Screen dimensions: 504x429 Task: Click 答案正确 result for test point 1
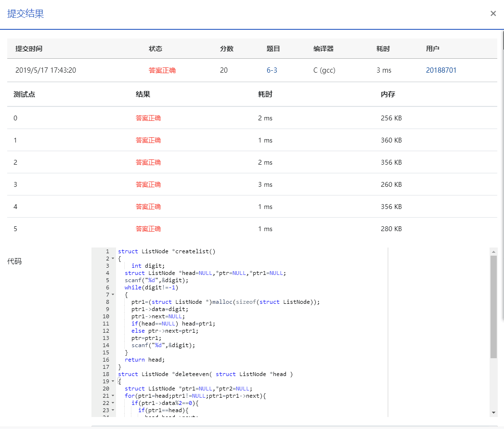click(148, 140)
